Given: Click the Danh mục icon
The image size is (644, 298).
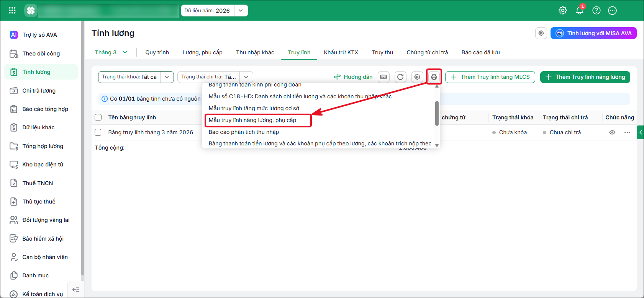Looking at the screenshot, I should click(14, 275).
